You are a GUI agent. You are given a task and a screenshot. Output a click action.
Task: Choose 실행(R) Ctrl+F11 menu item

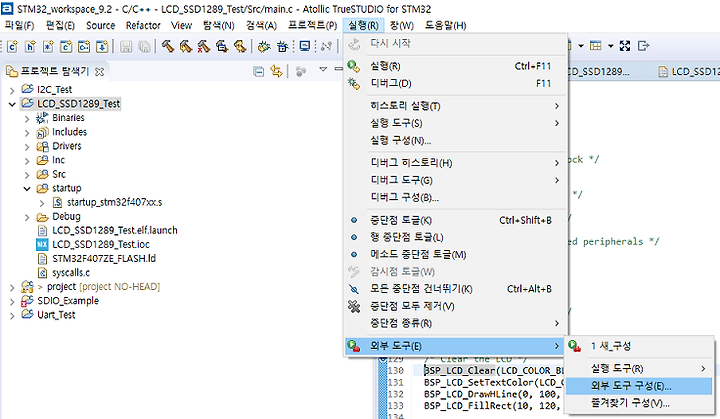(x=456, y=66)
